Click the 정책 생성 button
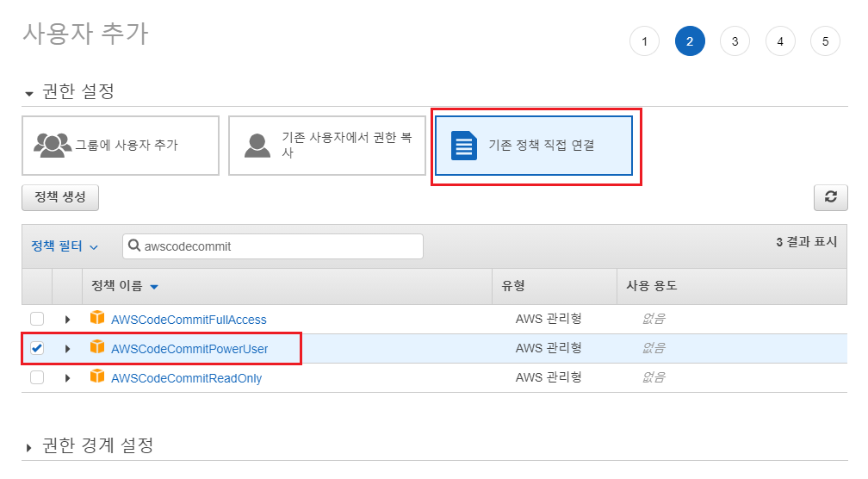The image size is (868, 479). pyautogui.click(x=60, y=197)
